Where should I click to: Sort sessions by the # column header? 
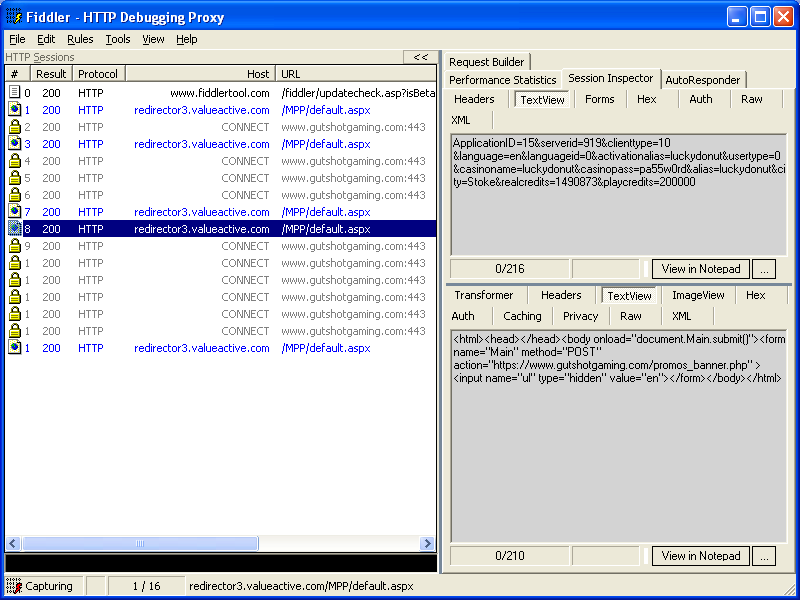click(x=18, y=74)
